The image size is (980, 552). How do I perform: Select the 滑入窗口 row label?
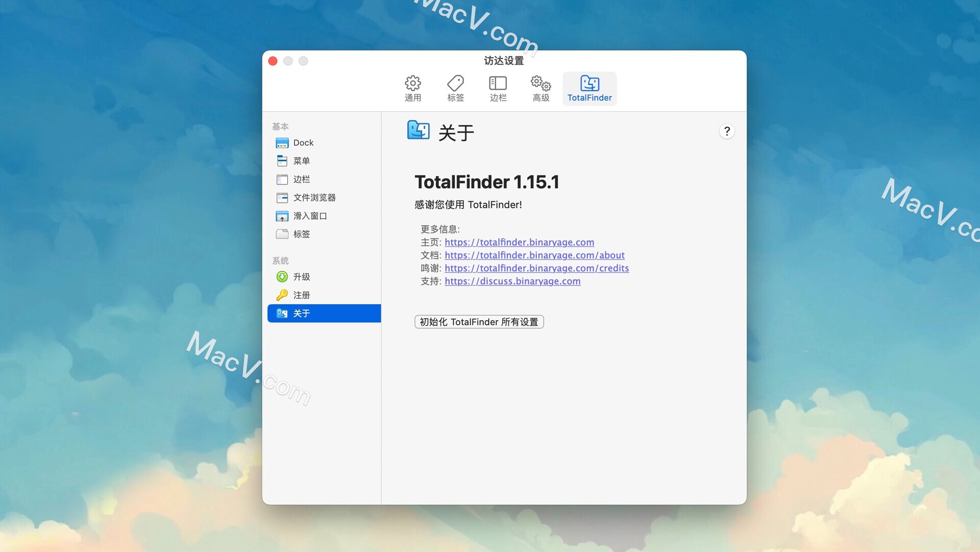point(310,216)
